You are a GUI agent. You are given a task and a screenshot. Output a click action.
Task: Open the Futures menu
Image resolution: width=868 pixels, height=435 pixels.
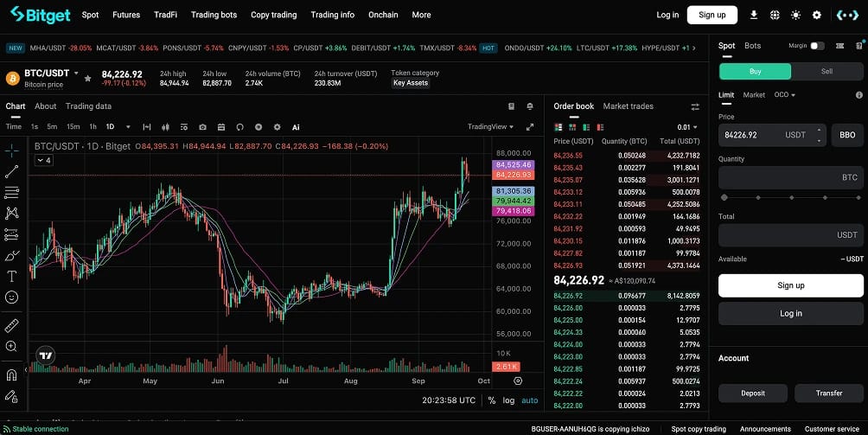(126, 15)
